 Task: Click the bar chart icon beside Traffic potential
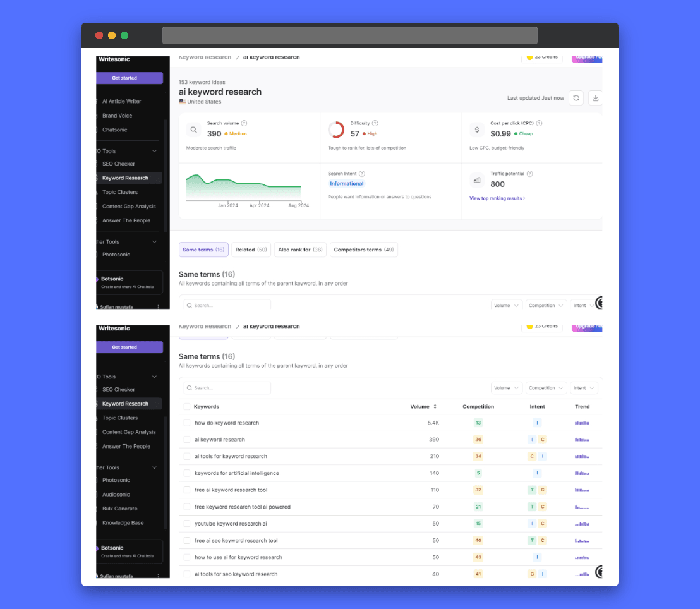coord(477,181)
